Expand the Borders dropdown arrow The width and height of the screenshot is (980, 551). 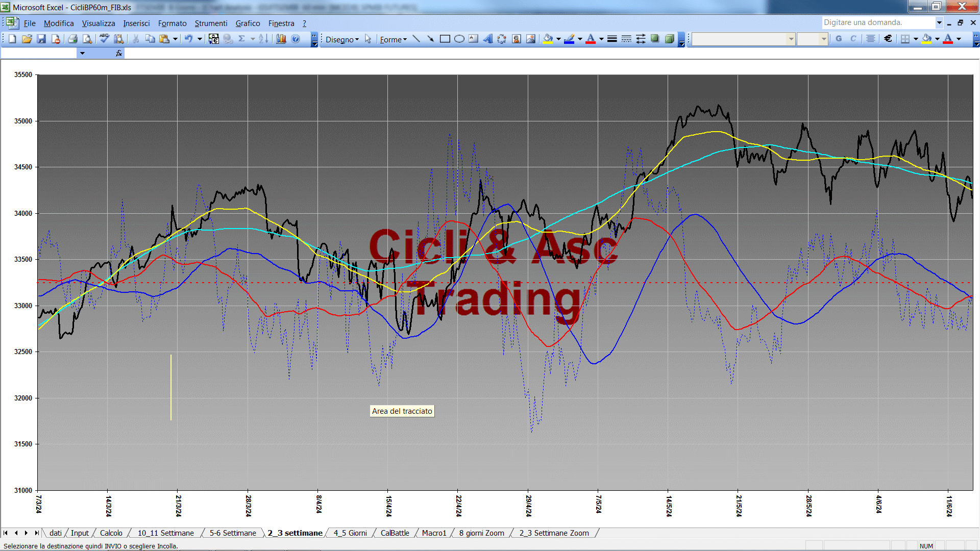tap(915, 39)
